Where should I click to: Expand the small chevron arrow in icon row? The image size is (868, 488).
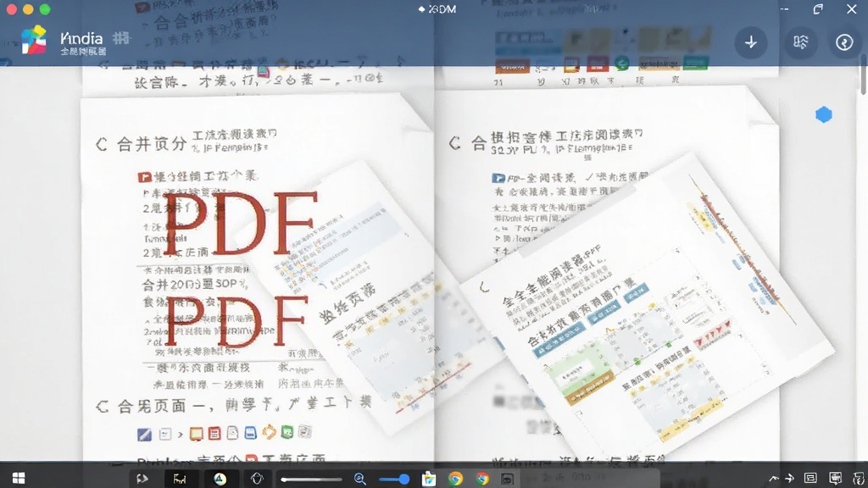coord(180,435)
